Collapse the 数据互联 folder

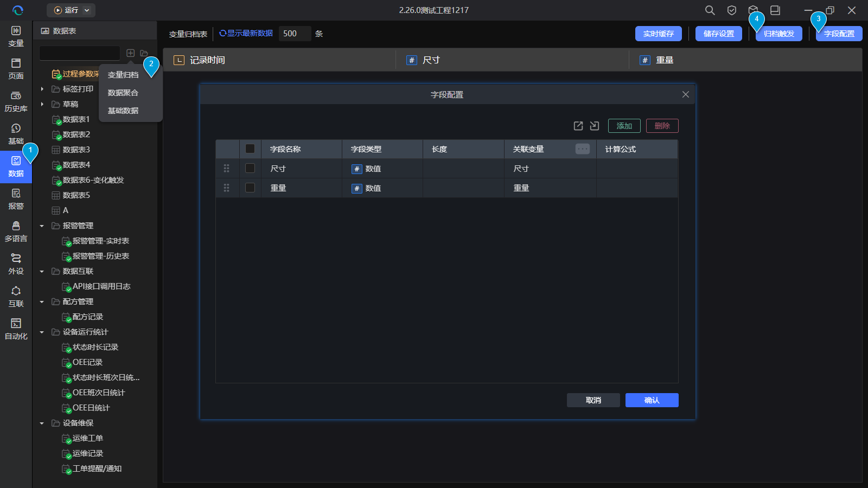click(x=42, y=271)
